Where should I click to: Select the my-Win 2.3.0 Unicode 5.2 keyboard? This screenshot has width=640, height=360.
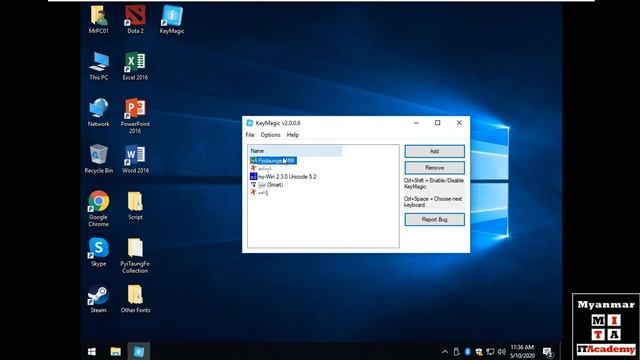point(283,177)
